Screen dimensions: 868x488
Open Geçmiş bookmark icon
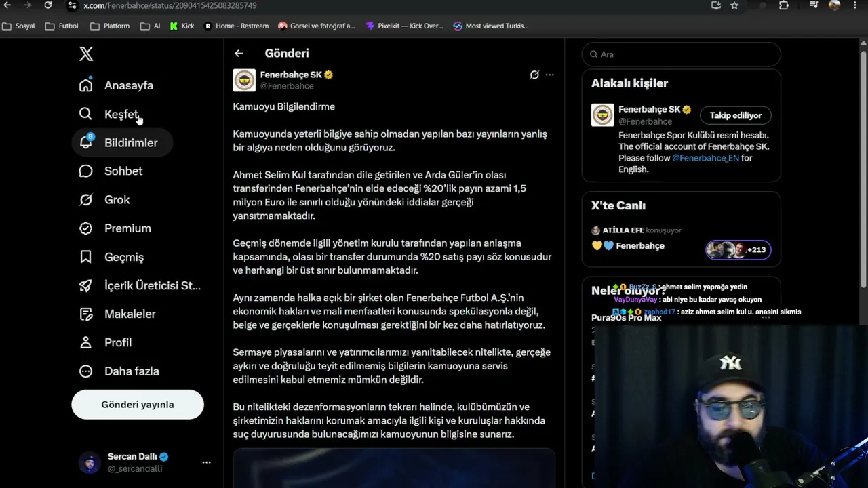pyautogui.click(x=85, y=257)
